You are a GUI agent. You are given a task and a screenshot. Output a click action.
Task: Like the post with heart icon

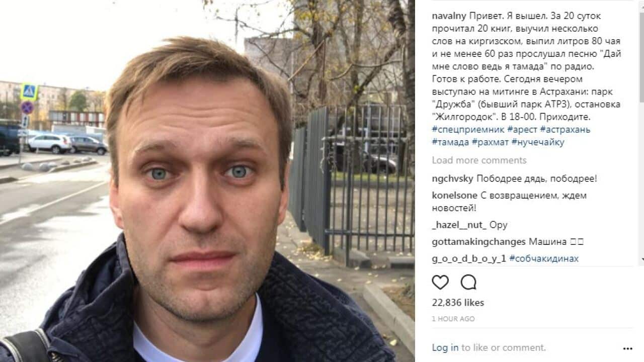tap(440, 282)
